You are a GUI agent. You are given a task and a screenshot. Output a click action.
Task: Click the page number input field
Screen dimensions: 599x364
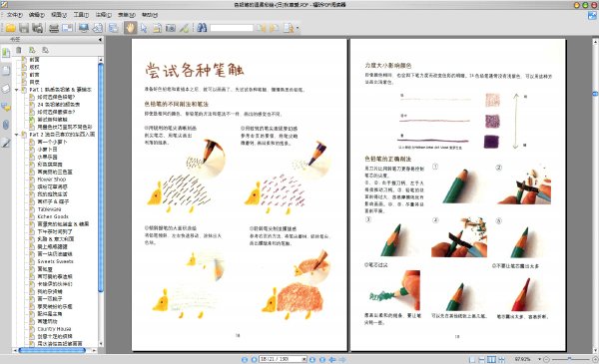(280, 359)
